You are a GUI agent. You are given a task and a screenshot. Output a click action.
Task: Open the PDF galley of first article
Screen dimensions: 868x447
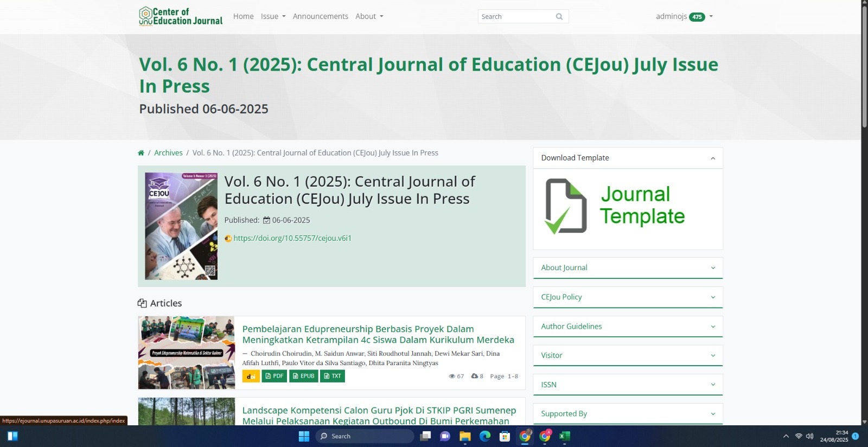tap(275, 376)
